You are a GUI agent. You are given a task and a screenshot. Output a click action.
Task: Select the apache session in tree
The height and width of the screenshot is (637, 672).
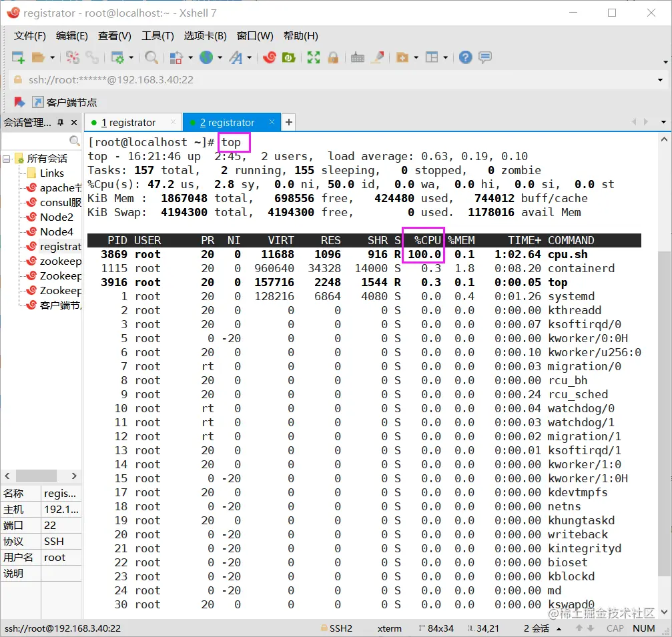pos(54,187)
